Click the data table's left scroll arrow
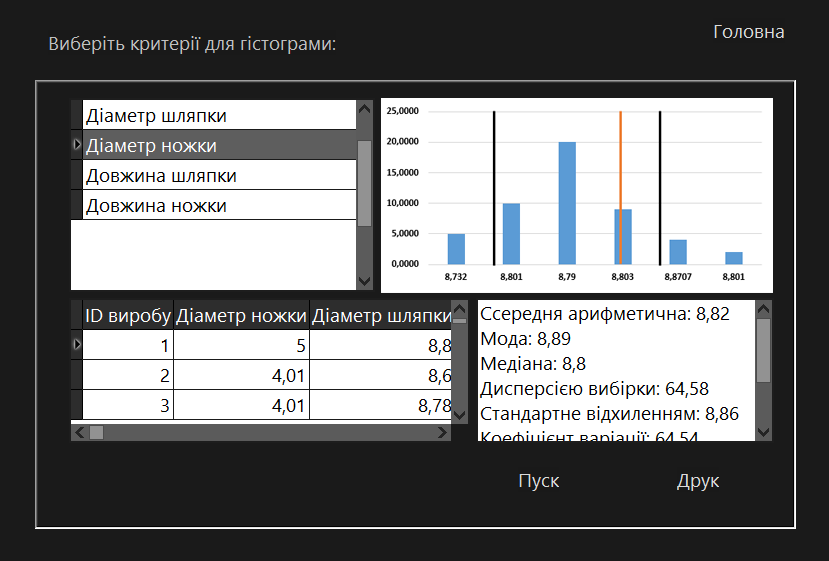The width and height of the screenshot is (829, 561). (79, 433)
